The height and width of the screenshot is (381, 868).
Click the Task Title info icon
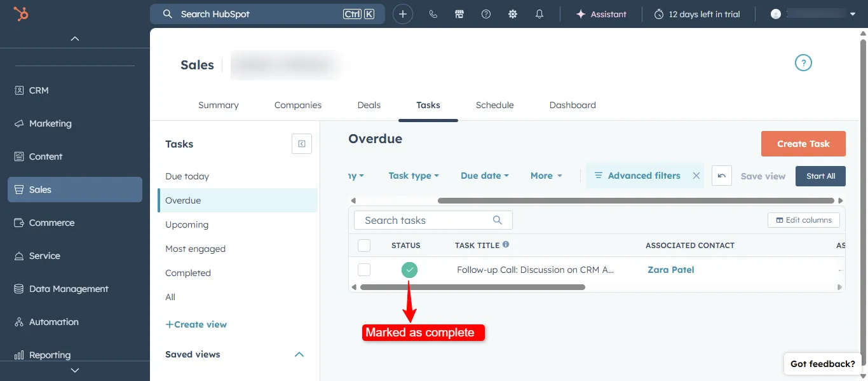(x=506, y=244)
